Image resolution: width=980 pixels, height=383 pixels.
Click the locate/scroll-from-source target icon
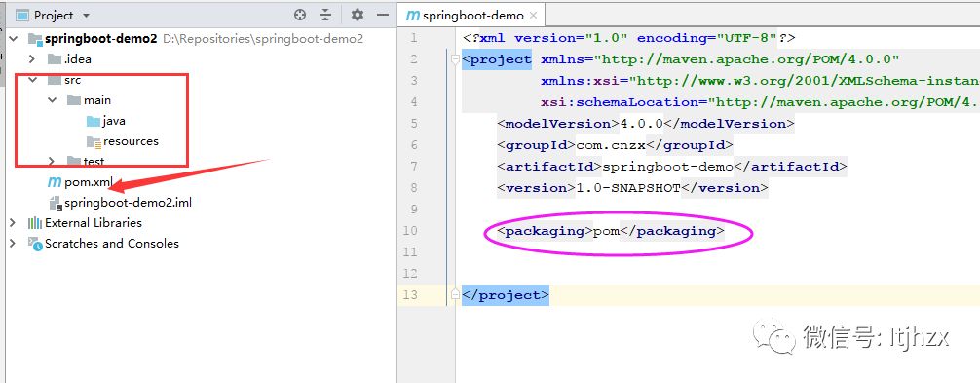(300, 15)
